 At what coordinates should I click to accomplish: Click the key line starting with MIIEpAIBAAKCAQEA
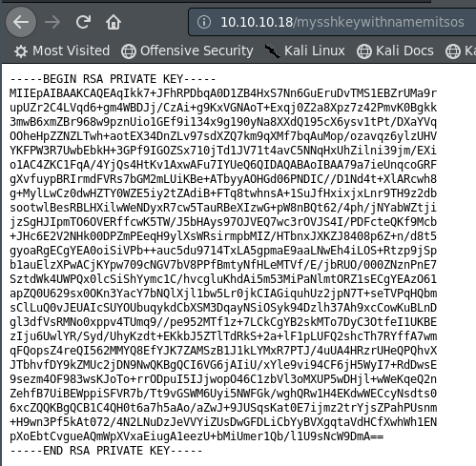(x=223, y=93)
